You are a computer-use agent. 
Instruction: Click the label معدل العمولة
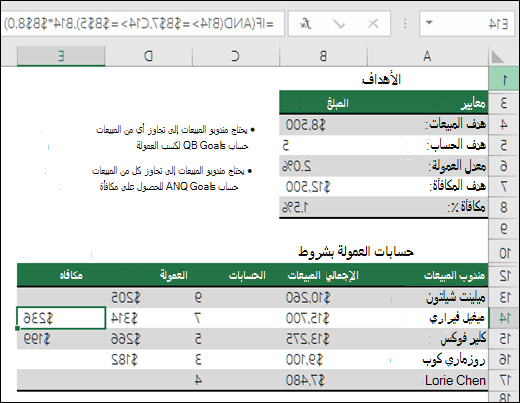point(457,166)
